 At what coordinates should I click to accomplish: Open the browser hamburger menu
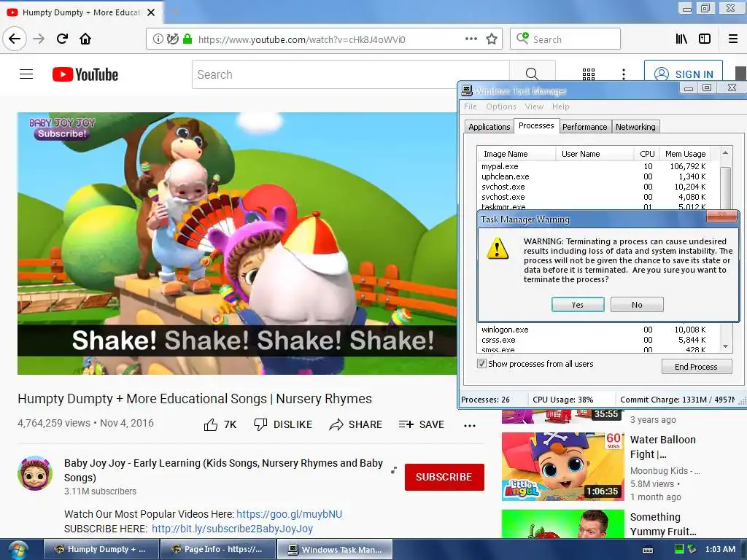(x=733, y=39)
